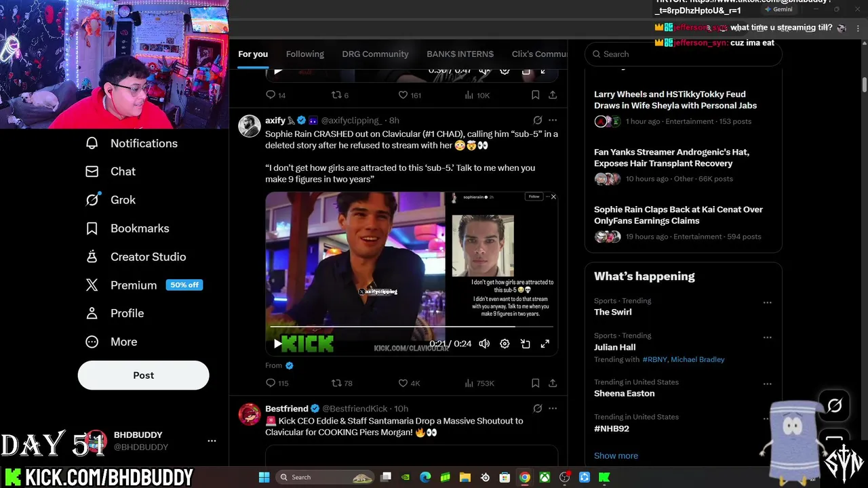This screenshot has height=488, width=868.
Task: Open the DRG Community tab
Action: 375,54
